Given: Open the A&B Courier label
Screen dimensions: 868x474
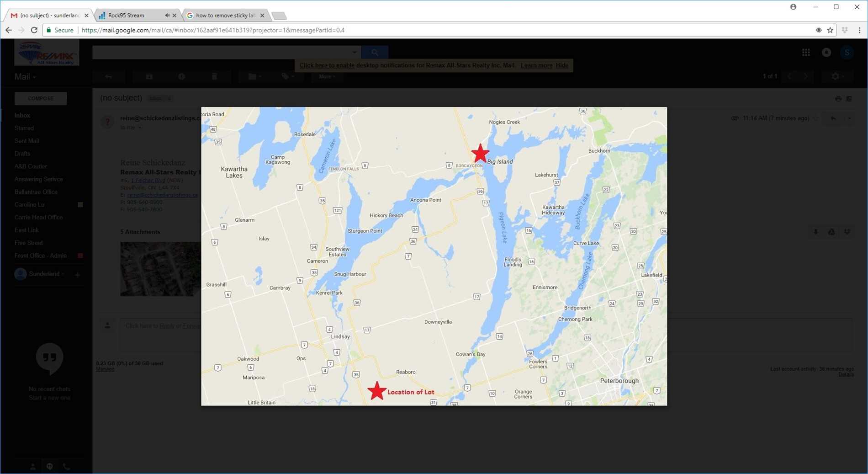Looking at the screenshot, I should point(31,167).
